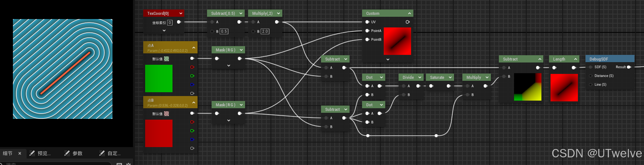Viewport: 644px width, 165px height.
Task: Click the Saturate node output pin
Action: tap(448, 86)
